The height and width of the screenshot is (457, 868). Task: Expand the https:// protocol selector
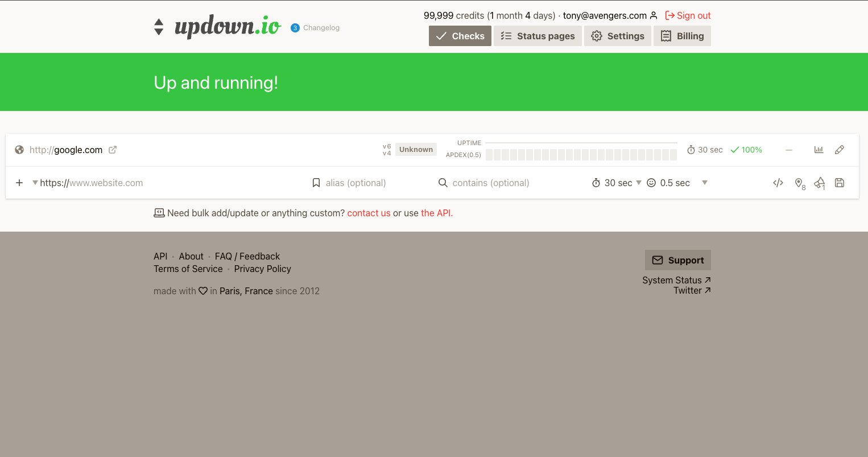coord(35,183)
